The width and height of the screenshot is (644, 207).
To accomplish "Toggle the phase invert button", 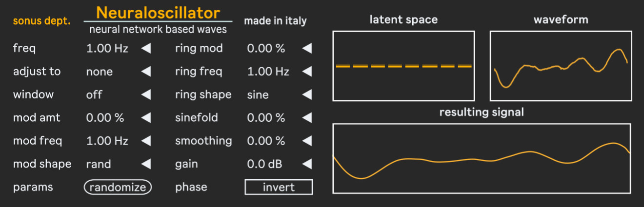I will 279,188.
